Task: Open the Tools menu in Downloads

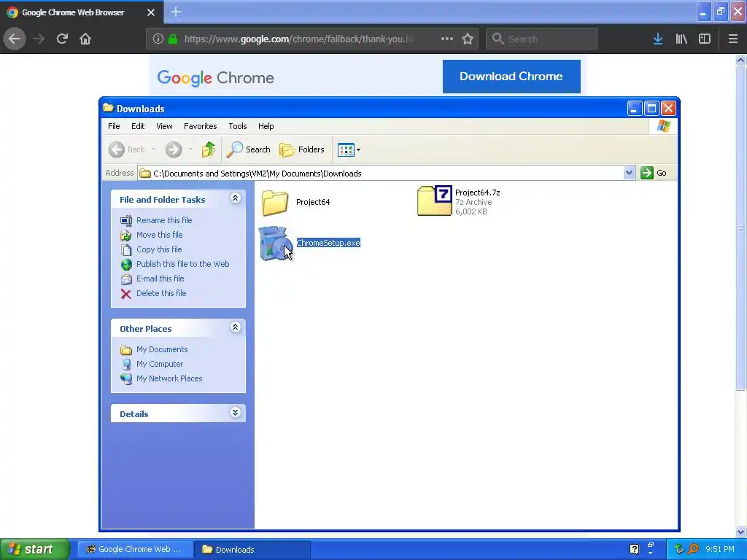Action: click(x=237, y=126)
